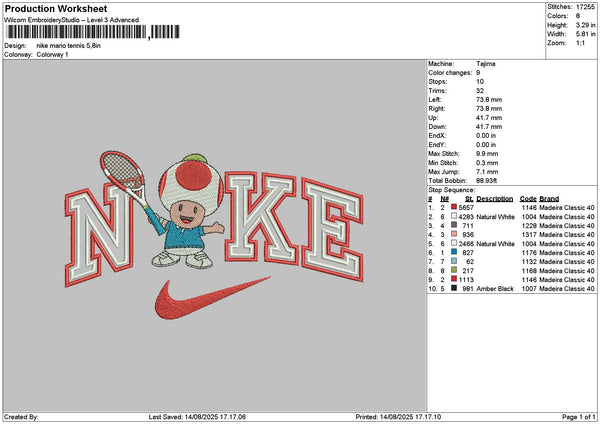The image size is (600, 424).
Task: Click the Colors value '8'
Action: pos(578,16)
